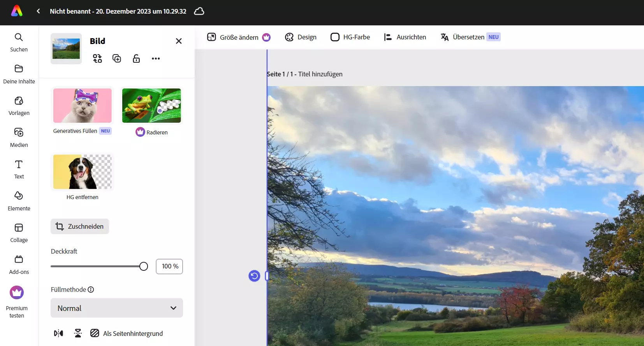Open the Suchen search tool
Image resolution: width=644 pixels, height=346 pixels.
[x=19, y=42]
